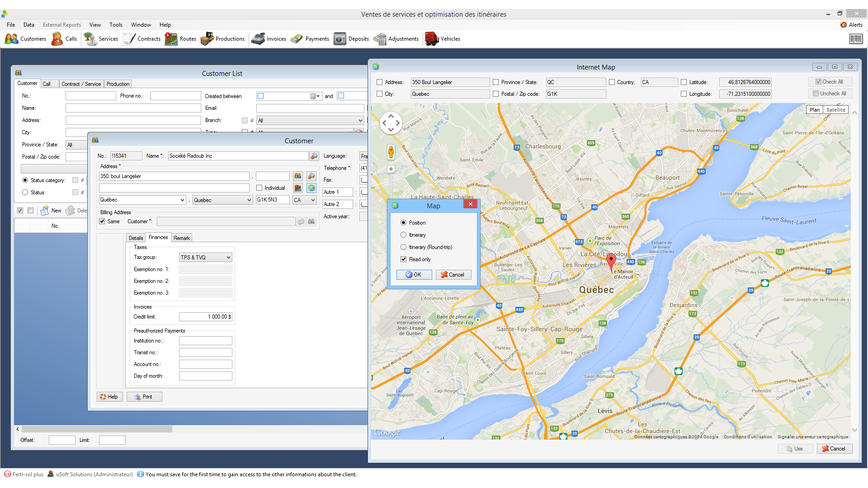This screenshot has height=488, width=868.
Task: Open the Routes module from toolbar
Action: [180, 39]
